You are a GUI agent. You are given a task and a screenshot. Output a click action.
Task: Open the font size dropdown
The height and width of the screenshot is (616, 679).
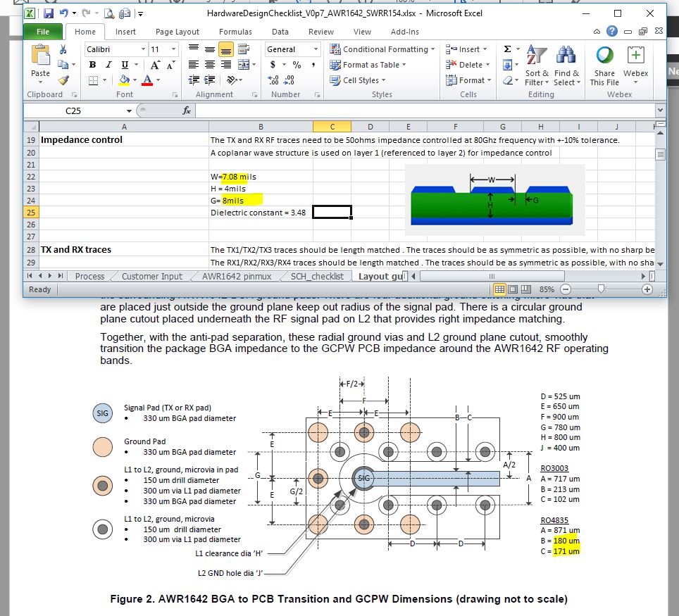tap(174, 49)
